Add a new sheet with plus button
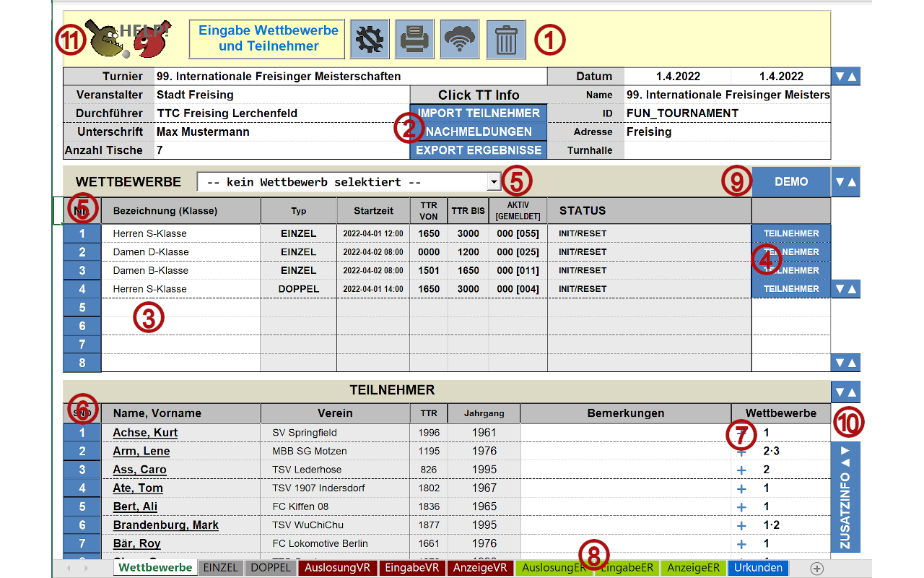The width and height of the screenshot is (924, 578). pos(816,569)
